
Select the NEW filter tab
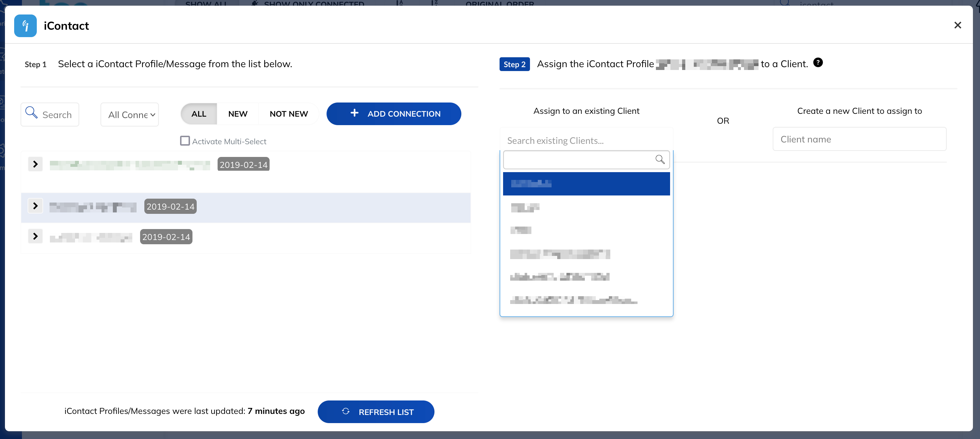coord(238,114)
